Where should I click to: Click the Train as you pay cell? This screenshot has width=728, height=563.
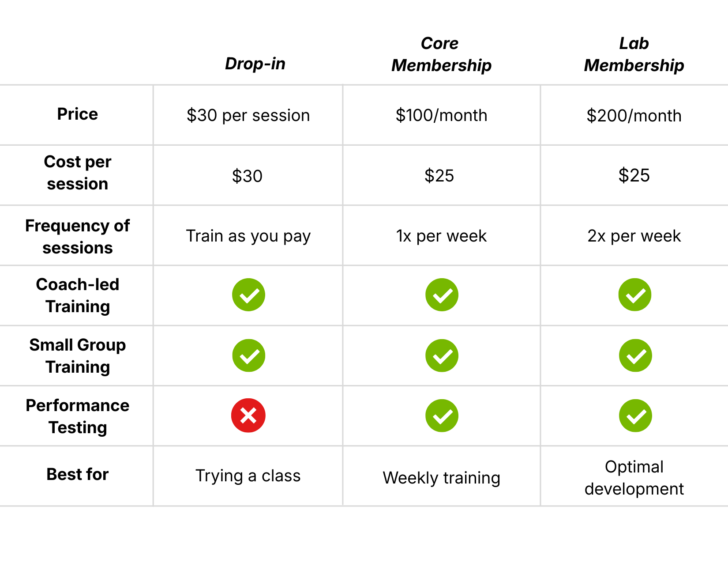pos(248,236)
